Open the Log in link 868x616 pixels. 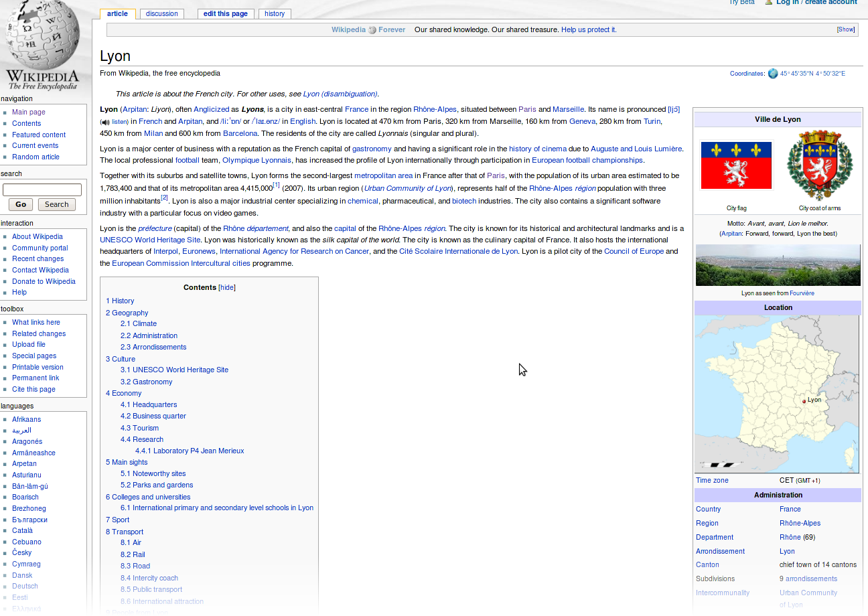coord(787,3)
